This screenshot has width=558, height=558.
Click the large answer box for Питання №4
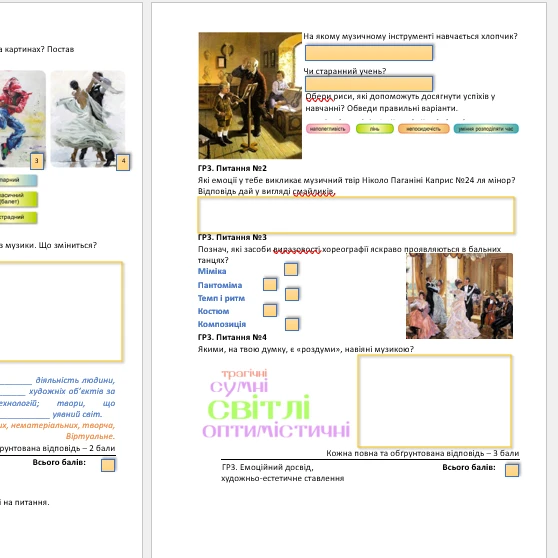tap(435, 401)
